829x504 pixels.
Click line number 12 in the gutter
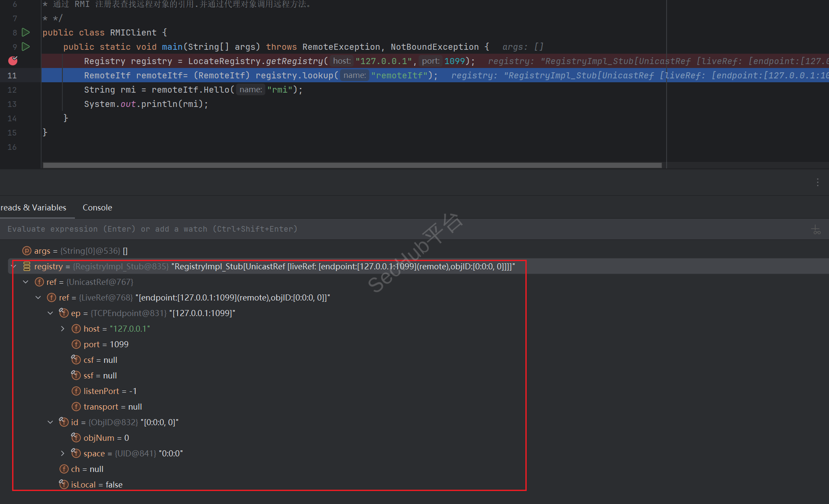tap(12, 90)
